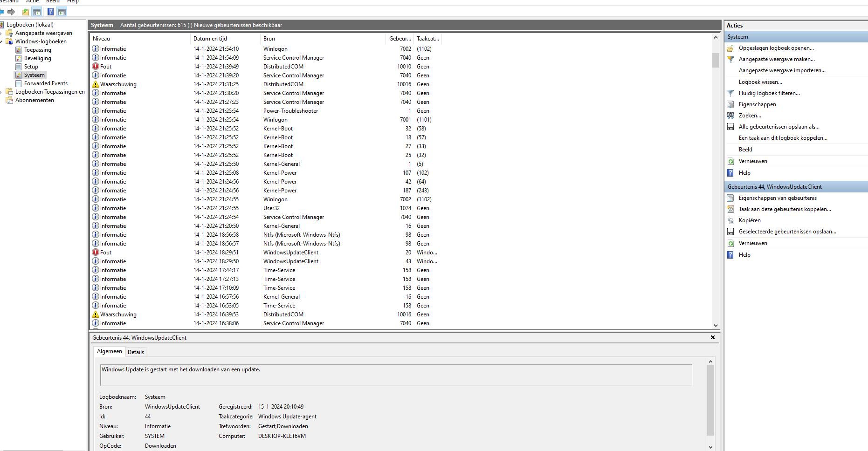
Task: Click icon for Eigenschappen van gebeurtenis
Action: (730, 198)
